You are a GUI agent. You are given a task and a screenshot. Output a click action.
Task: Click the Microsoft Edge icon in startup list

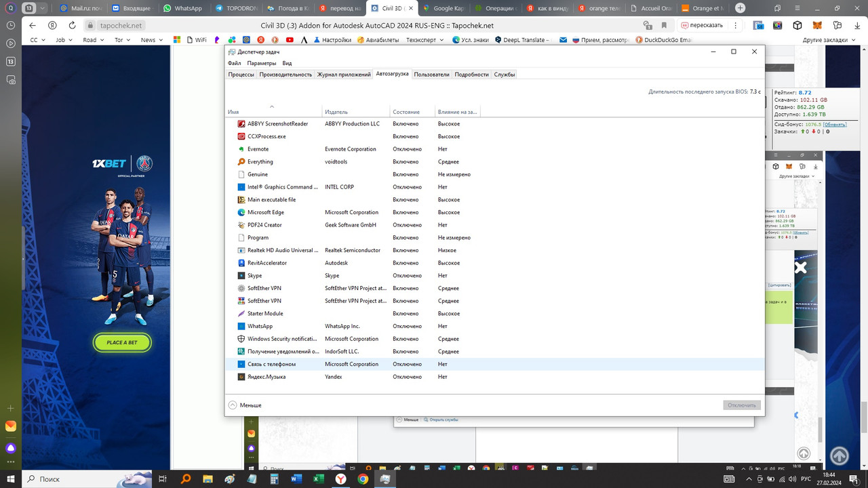[x=240, y=211]
